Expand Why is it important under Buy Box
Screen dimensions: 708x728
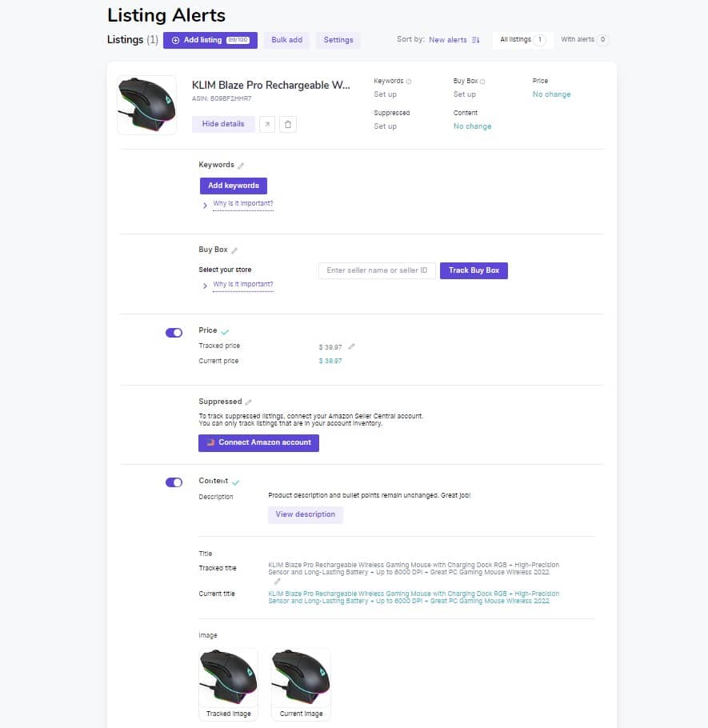coord(243,284)
